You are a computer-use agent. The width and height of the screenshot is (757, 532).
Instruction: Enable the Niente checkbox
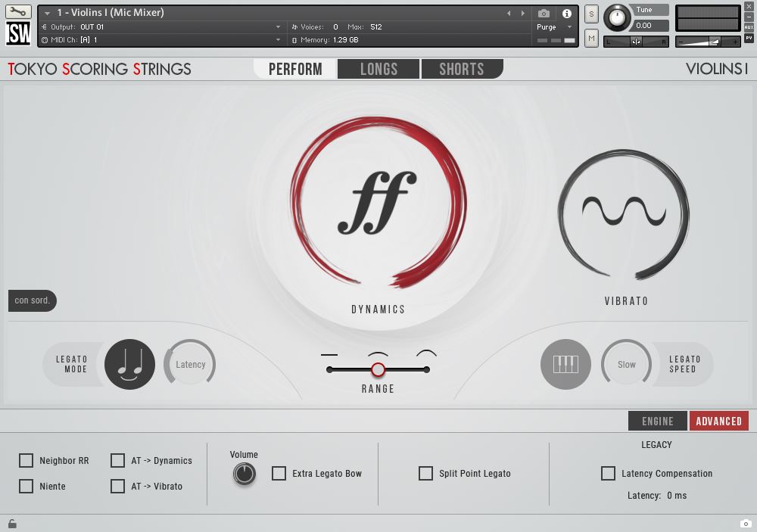26,486
